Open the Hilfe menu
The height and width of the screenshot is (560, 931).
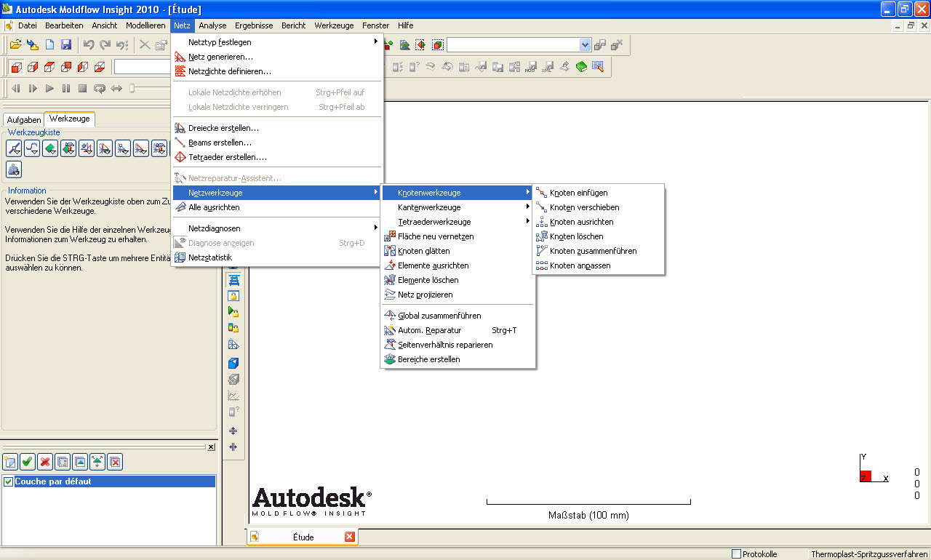coord(406,25)
